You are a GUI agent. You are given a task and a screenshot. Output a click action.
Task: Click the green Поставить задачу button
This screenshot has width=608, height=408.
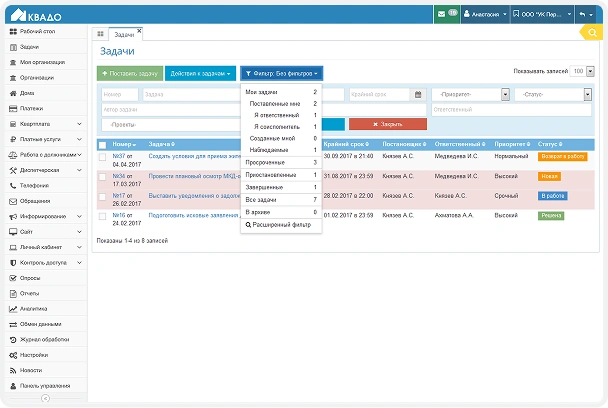pos(127,74)
